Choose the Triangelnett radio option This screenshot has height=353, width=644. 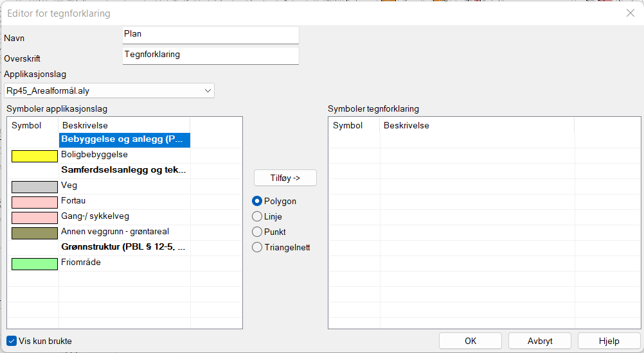click(x=257, y=247)
